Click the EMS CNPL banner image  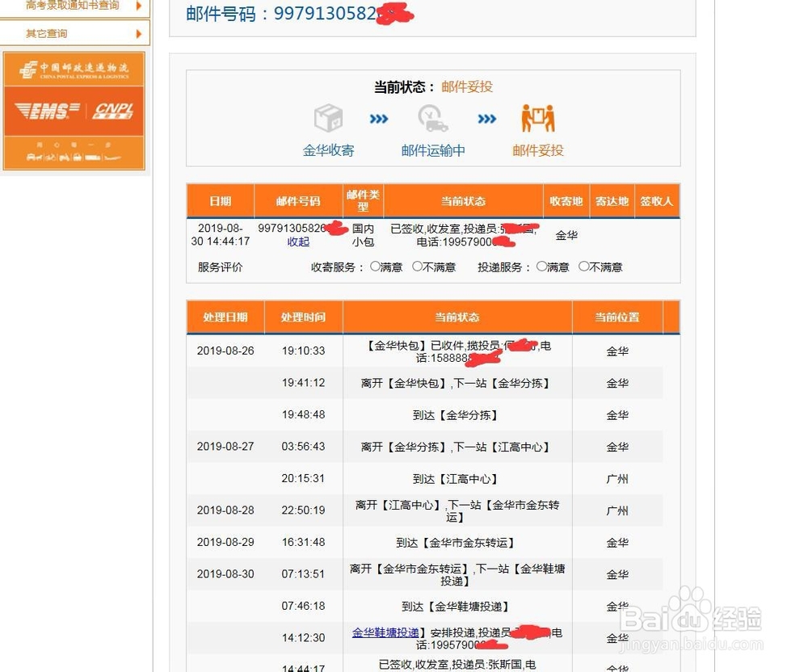coord(74,111)
